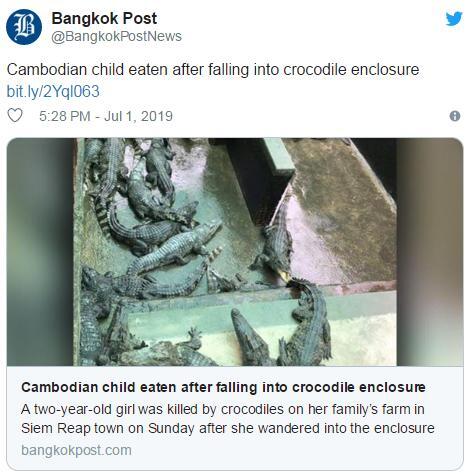
Task: Click the two crocodiles touching snouts in photo
Action: coord(289,277)
